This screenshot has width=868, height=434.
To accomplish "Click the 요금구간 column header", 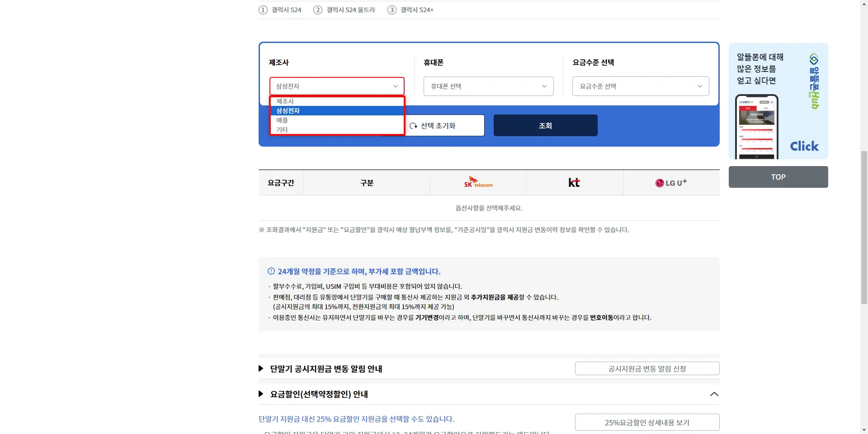I will pyautogui.click(x=281, y=183).
